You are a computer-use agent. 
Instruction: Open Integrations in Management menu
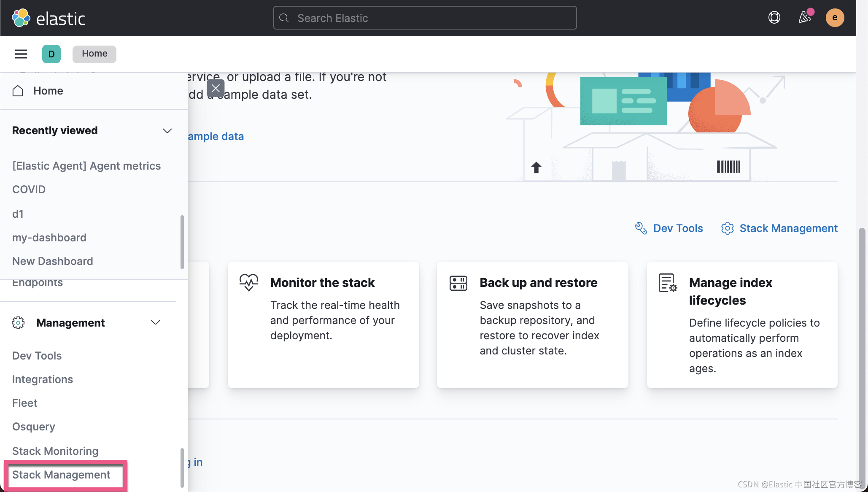point(43,379)
